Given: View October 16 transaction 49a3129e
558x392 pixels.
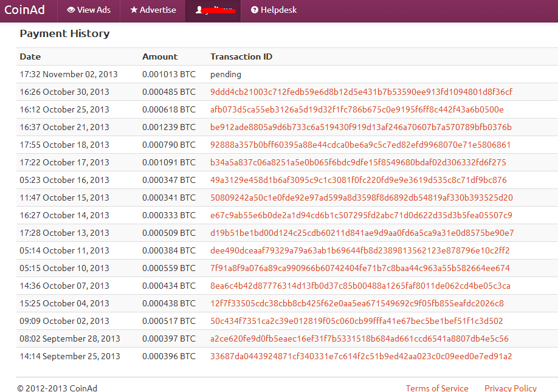Looking at the screenshot, I should [x=358, y=180].
